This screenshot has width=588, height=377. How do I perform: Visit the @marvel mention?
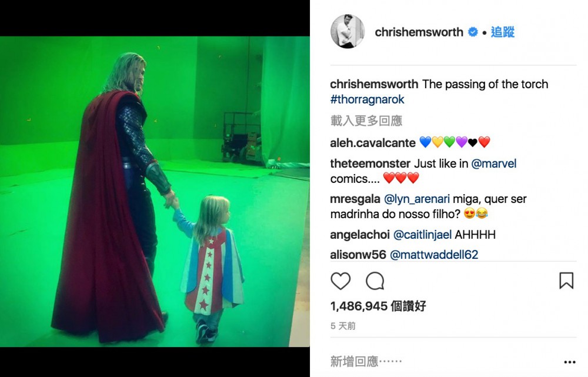tap(494, 164)
